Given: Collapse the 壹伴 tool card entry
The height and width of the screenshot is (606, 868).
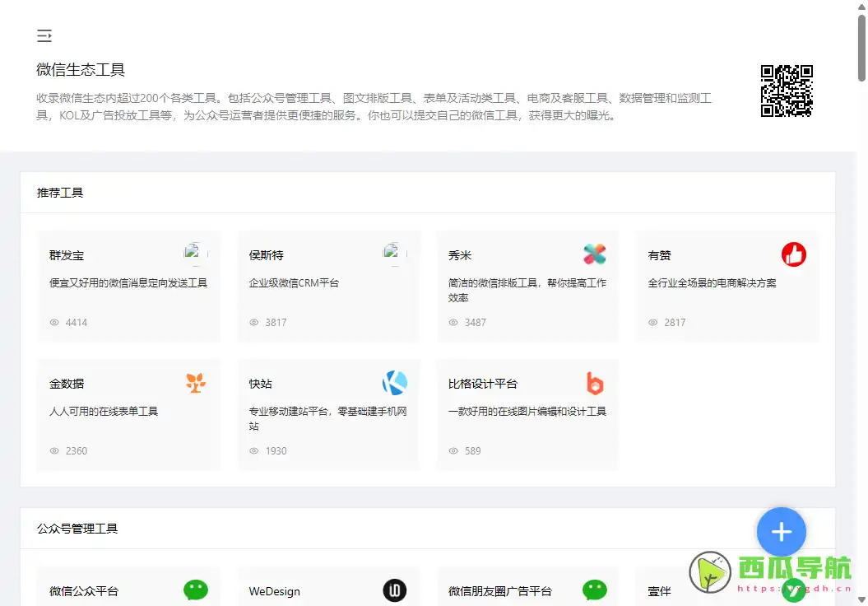Looking at the screenshot, I should pos(658,590).
